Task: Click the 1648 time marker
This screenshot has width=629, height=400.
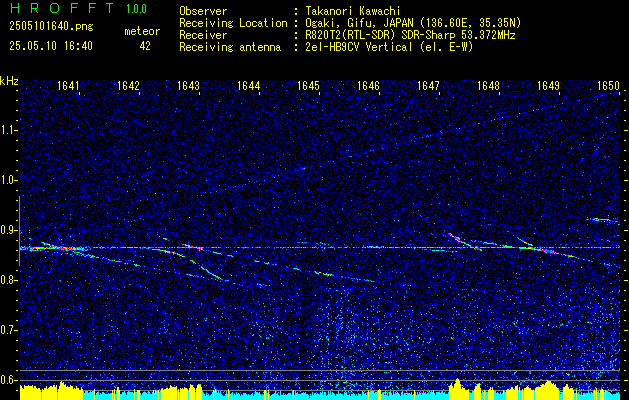Action: point(489,85)
